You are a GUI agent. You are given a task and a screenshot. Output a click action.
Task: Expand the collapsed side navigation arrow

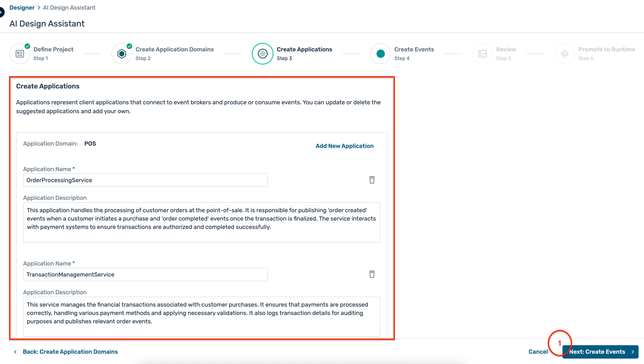[x=2, y=12]
